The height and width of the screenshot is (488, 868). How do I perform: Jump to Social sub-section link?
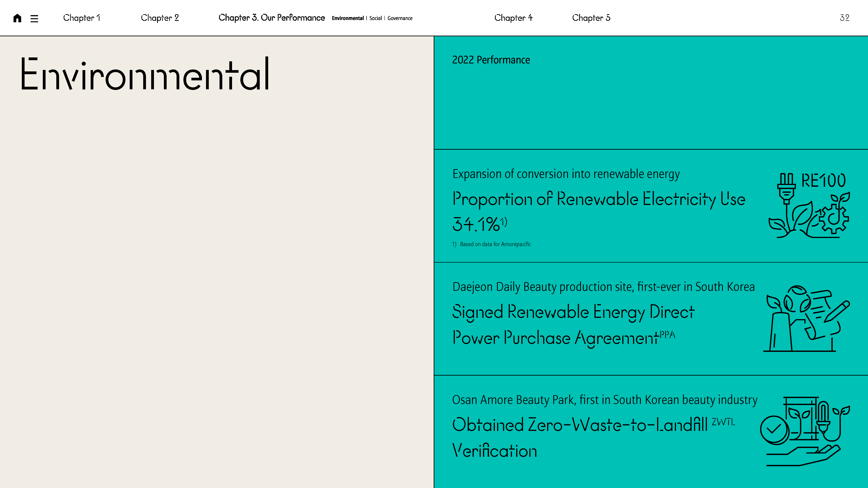(x=375, y=18)
